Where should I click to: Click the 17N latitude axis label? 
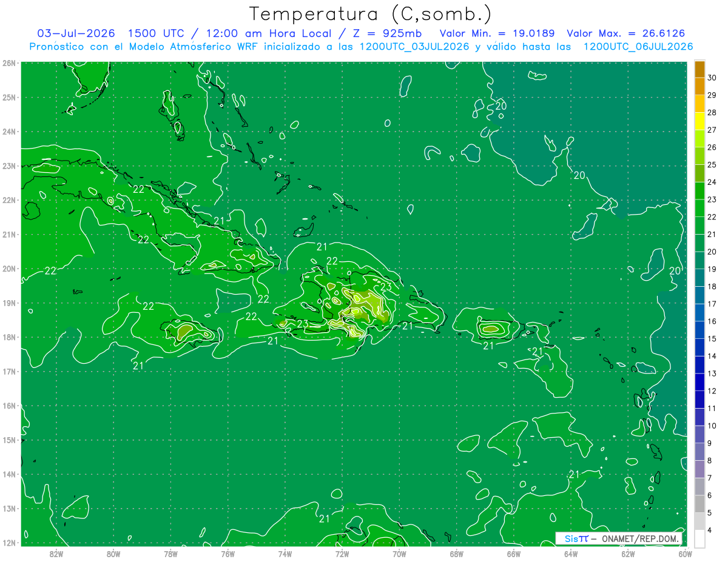[9, 371]
